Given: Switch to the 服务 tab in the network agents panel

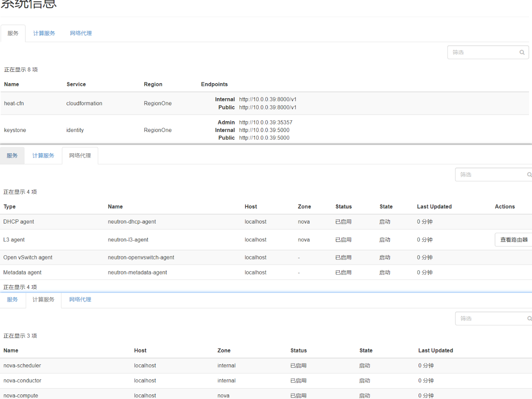Looking at the screenshot, I should pos(12,156).
